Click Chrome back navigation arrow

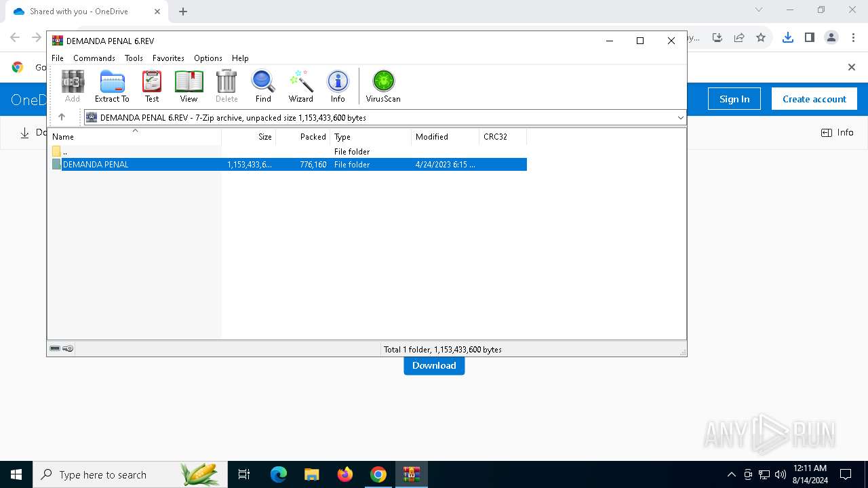click(15, 38)
